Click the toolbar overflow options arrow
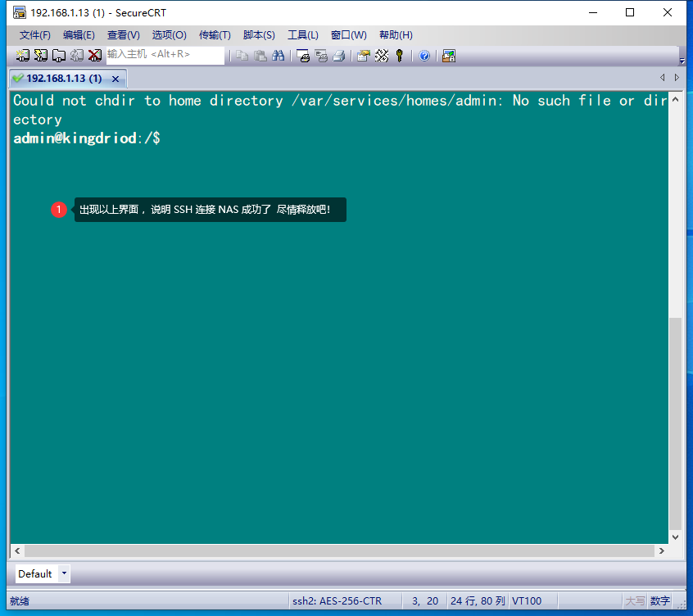 click(682, 61)
